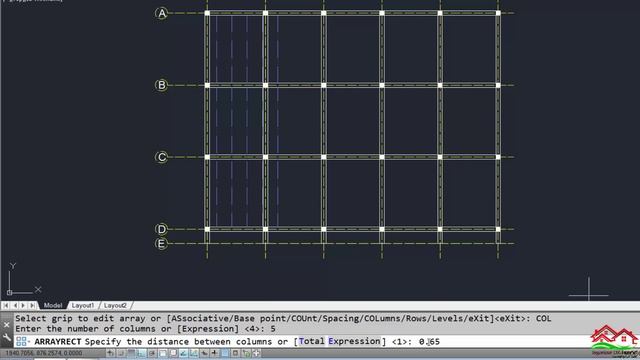Select grid bubble B

(x=161, y=85)
